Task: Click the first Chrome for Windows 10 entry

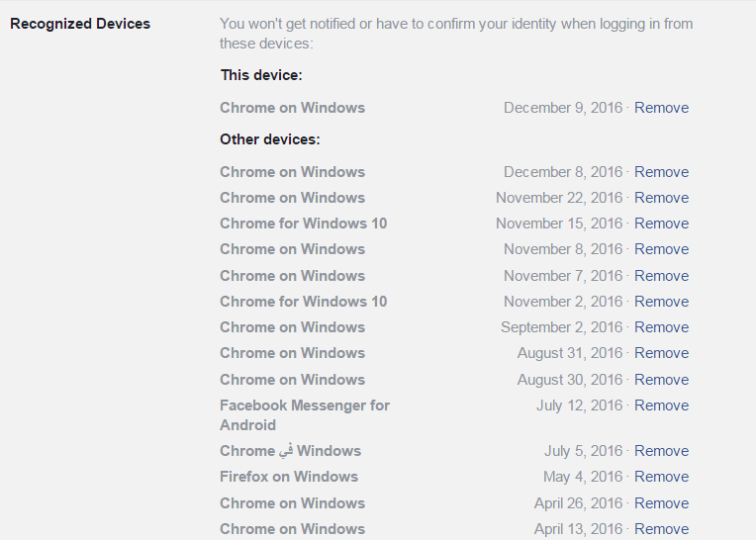Action: 303,224
